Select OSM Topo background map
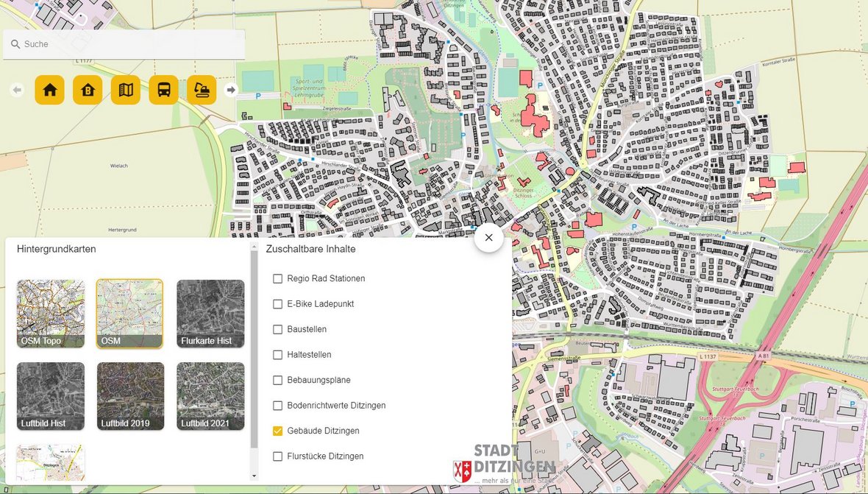The width and height of the screenshot is (868, 494). [x=51, y=314]
